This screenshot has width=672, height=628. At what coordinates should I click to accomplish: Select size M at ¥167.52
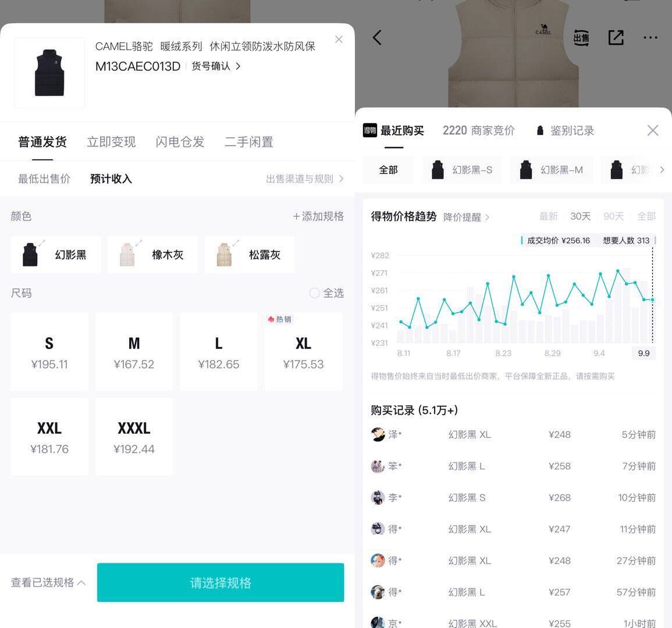pos(134,351)
